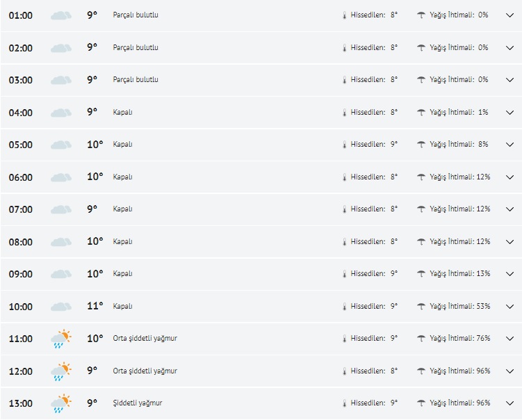Click the rain-sun icon at 13:00

61,403
